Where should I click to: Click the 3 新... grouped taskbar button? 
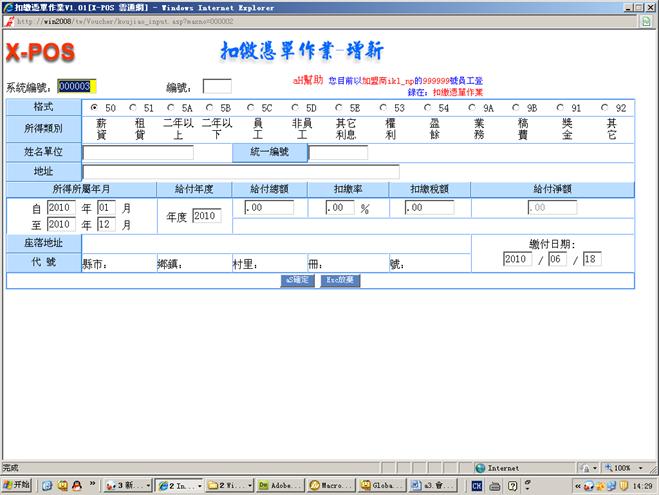pos(128,485)
